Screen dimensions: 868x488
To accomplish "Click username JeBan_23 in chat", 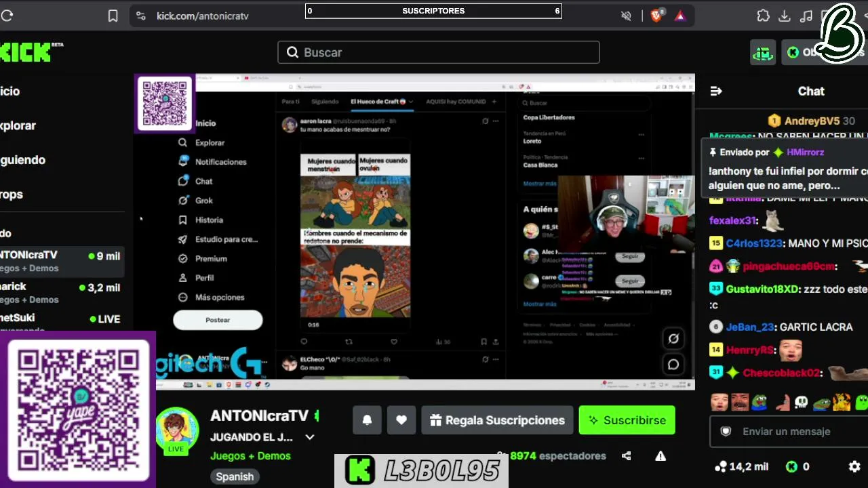I will tap(750, 327).
